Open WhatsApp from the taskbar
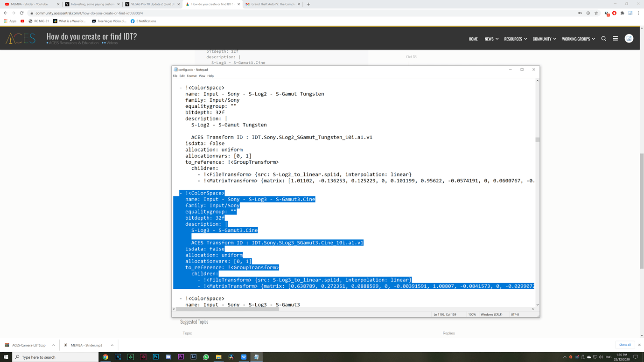 click(206, 357)
